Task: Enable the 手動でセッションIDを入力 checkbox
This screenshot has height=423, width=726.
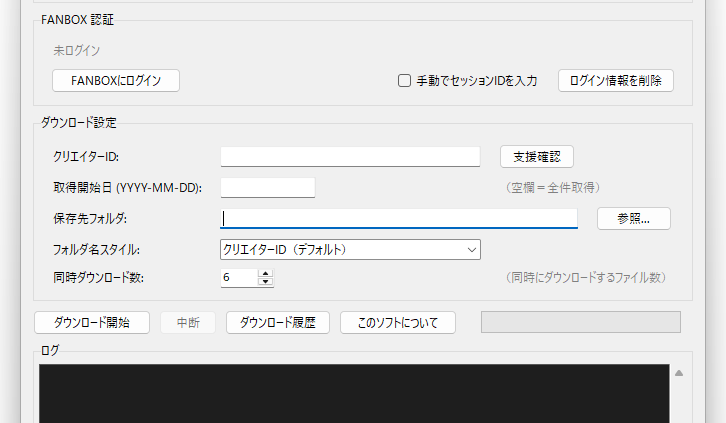Action: 405,81
